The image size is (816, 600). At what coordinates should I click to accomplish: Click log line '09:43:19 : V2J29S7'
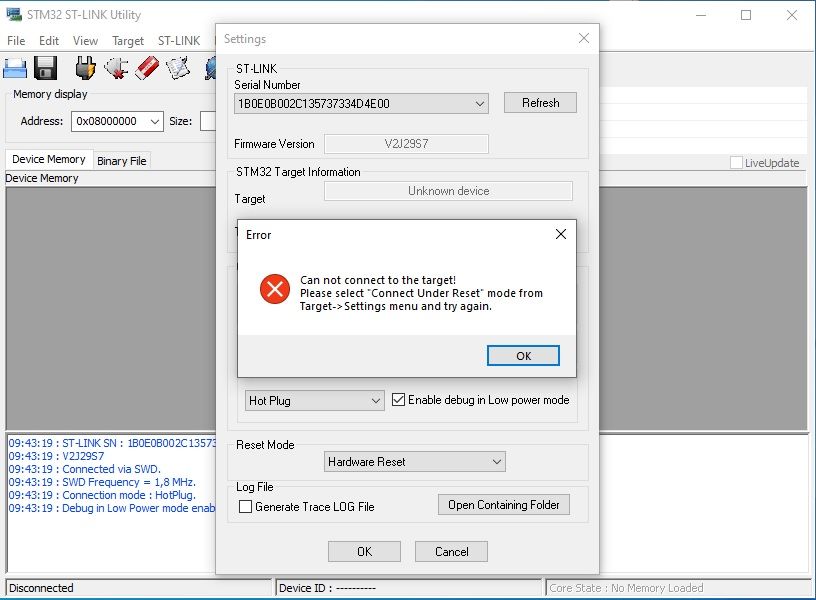[56, 456]
